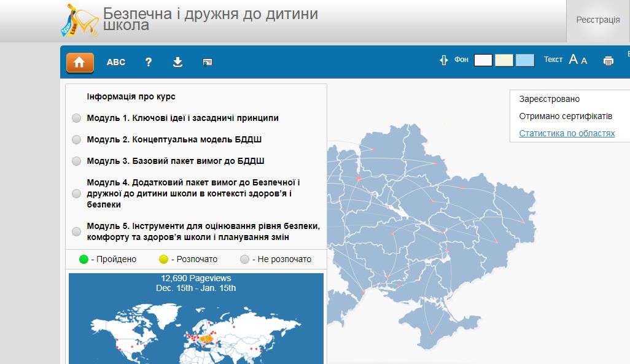
Task: Click the download arrow icon
Action: (x=177, y=62)
